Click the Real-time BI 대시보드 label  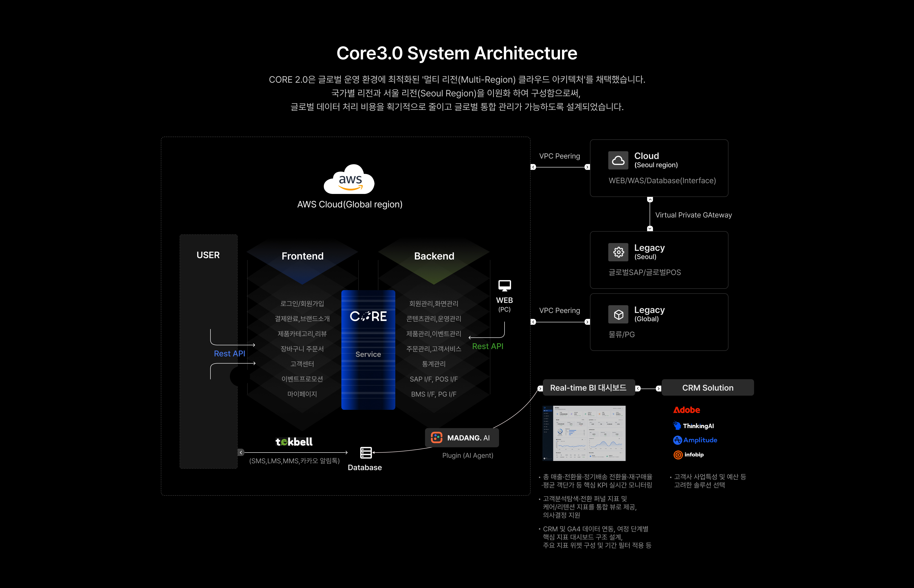pos(588,387)
